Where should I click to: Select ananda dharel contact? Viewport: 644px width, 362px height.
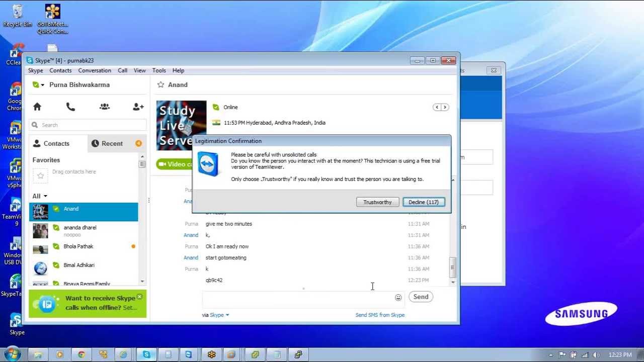coord(84,231)
